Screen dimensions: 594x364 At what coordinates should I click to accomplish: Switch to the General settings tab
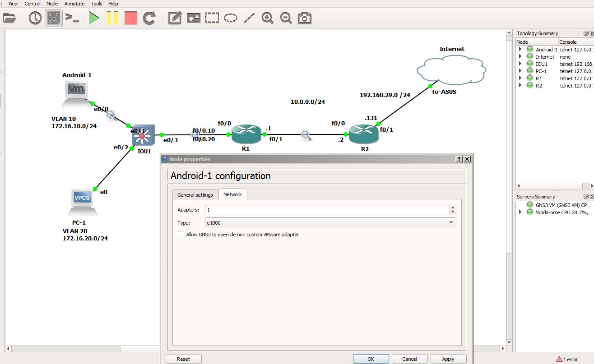click(x=195, y=195)
